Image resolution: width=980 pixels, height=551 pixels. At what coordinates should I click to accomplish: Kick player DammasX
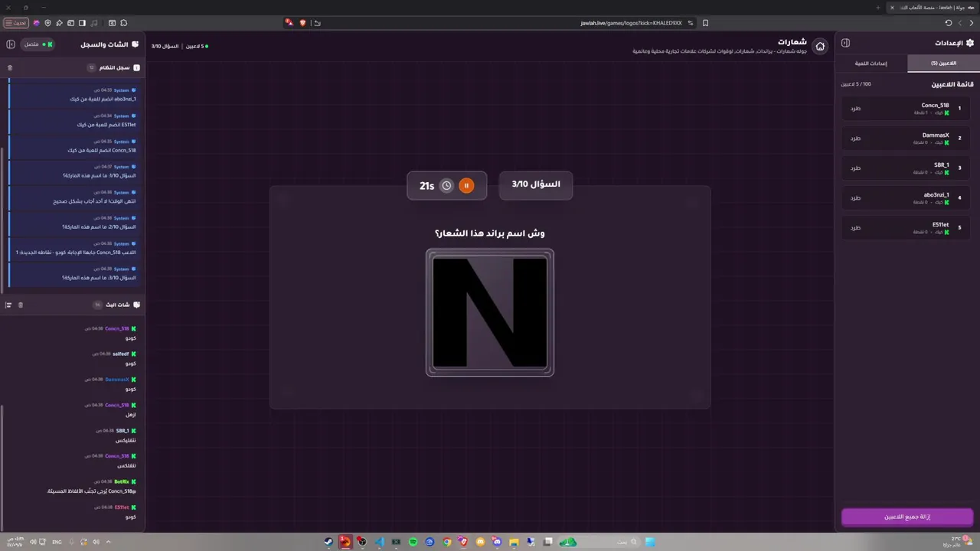[855, 139]
